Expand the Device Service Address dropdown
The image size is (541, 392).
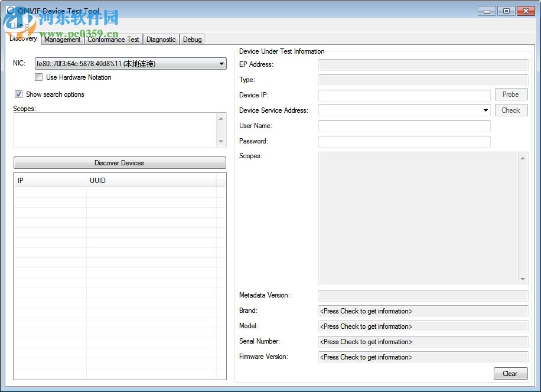tap(486, 110)
